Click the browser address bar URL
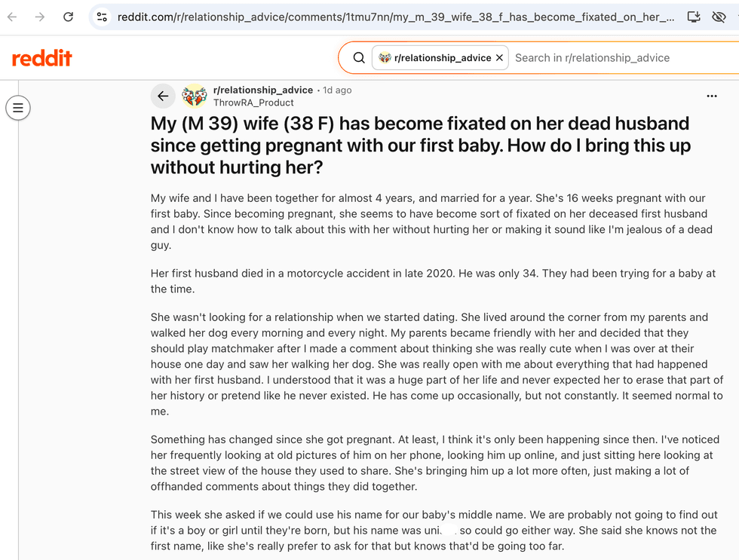This screenshot has height=560, width=739. coord(395,17)
